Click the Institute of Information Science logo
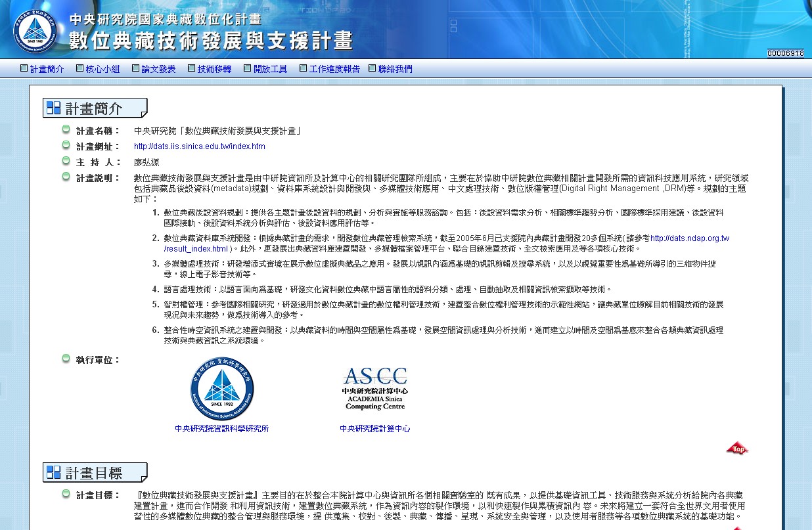The width and height of the screenshot is (812, 530). click(221, 389)
